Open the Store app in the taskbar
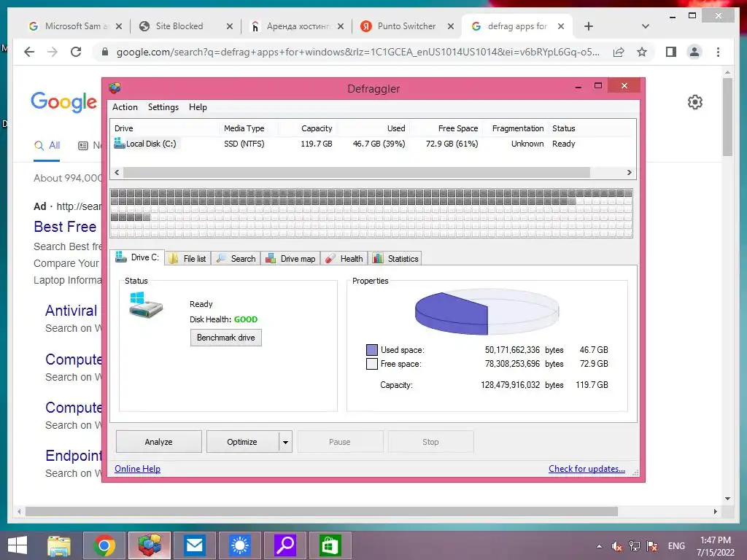Image resolution: width=747 pixels, height=560 pixels. coord(330,545)
